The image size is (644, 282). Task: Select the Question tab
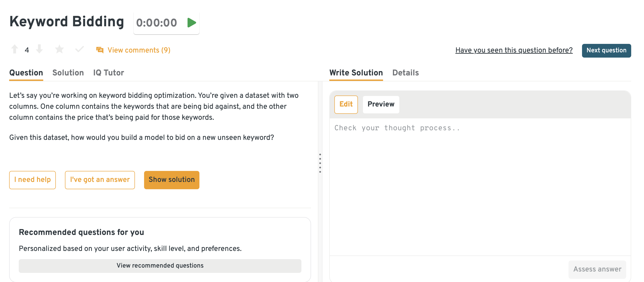point(26,73)
